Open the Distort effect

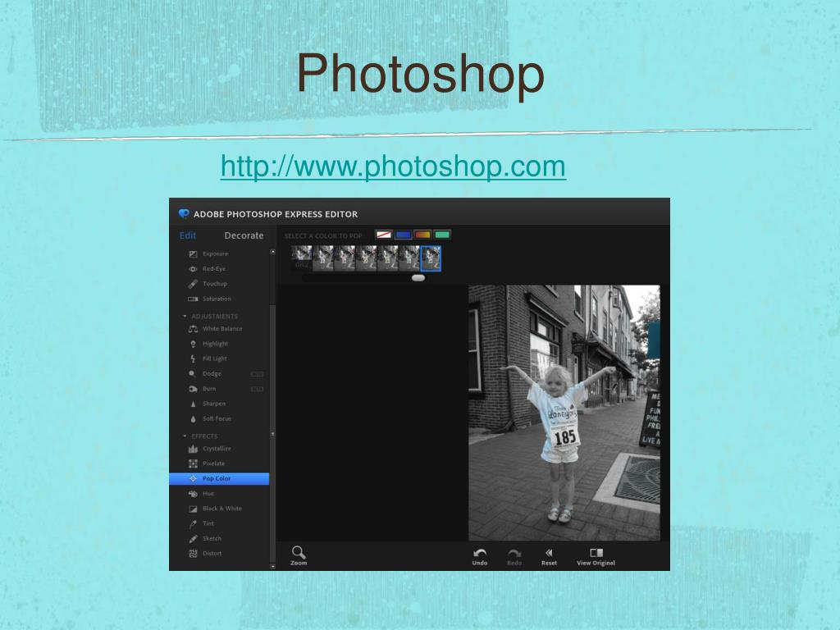click(x=206, y=554)
